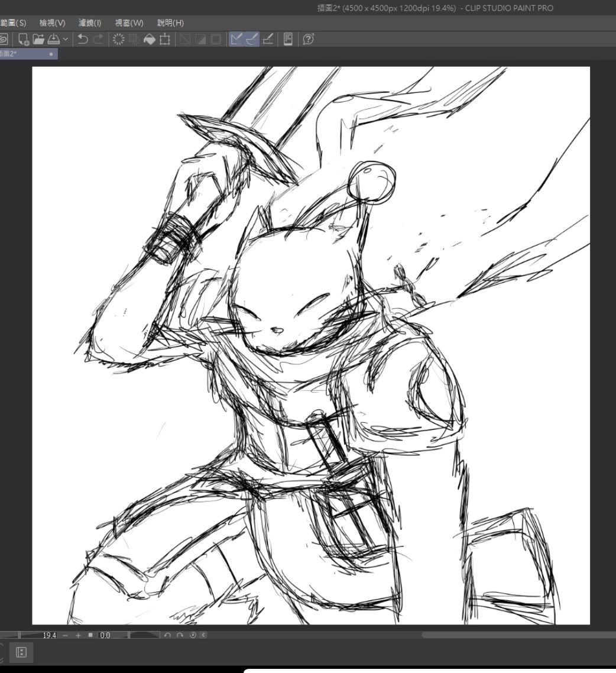Close the 插圖2* tab via its dot button
The height and width of the screenshot is (673, 616).
51,54
